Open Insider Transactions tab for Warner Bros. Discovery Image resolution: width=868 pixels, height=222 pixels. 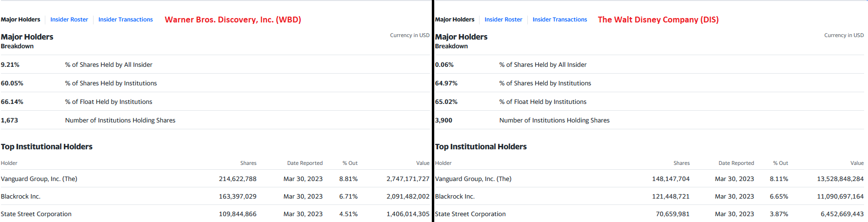click(x=125, y=20)
